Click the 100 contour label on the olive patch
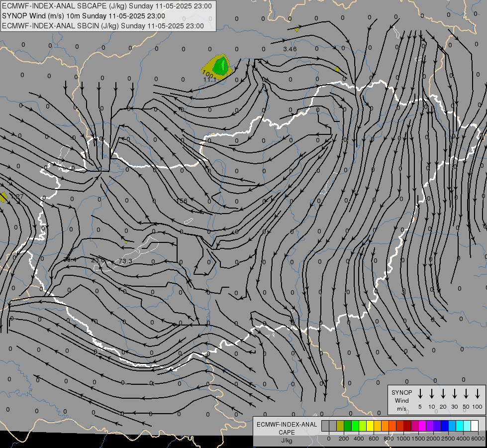 pos(207,74)
